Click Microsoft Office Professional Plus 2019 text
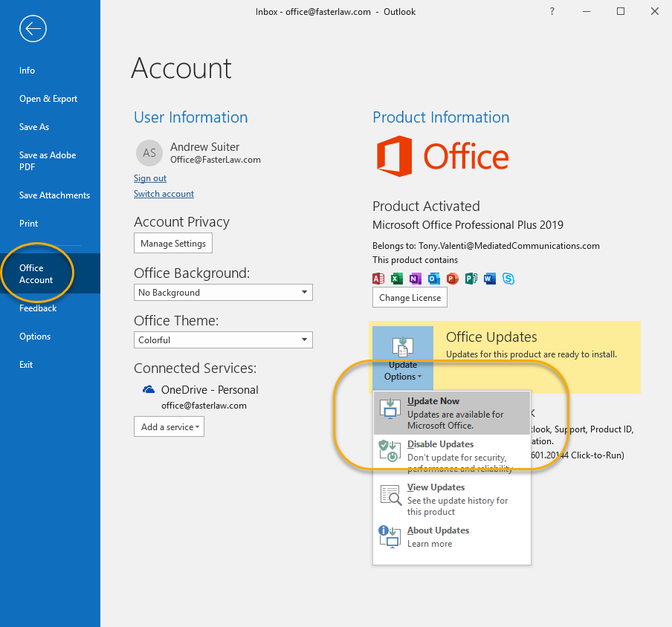The image size is (672, 627). click(468, 225)
